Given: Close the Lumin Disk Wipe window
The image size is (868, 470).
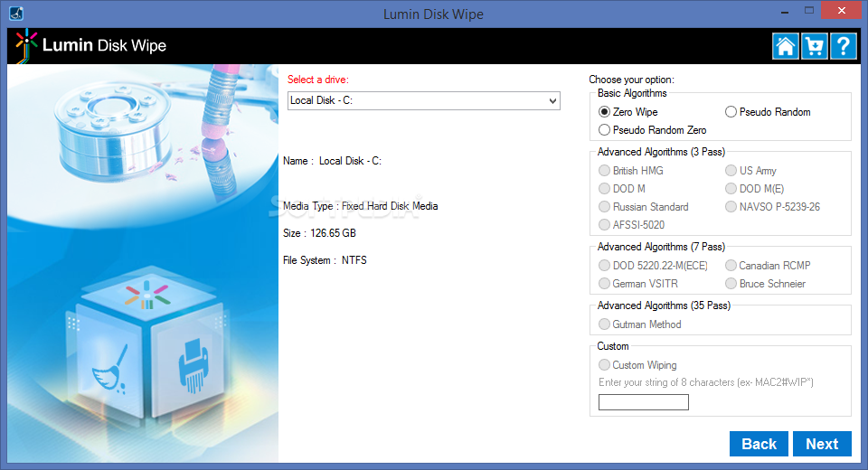Looking at the screenshot, I should point(842,11).
